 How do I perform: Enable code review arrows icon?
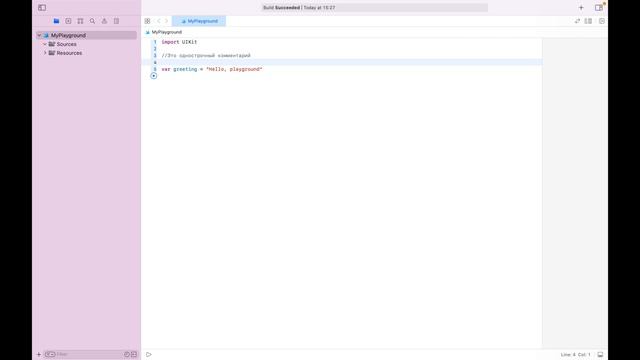click(x=577, y=21)
